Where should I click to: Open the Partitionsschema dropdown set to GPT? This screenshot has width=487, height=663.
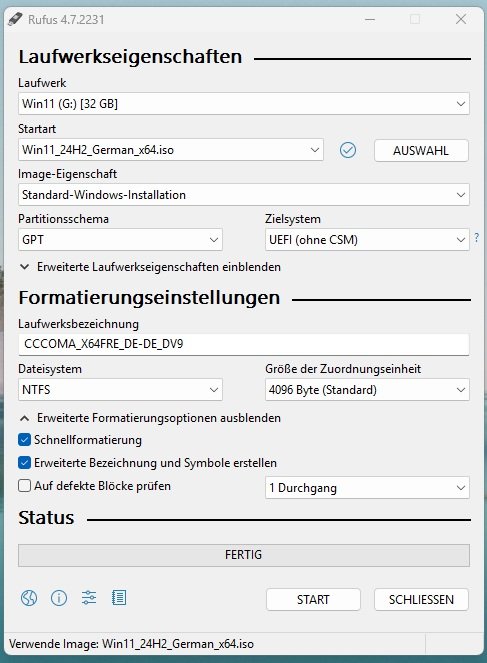tap(120, 240)
